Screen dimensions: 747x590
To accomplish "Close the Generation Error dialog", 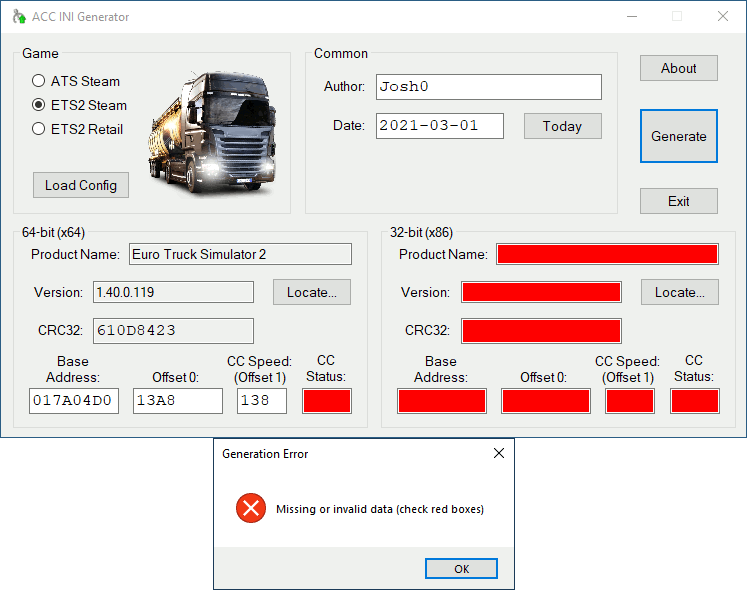I will (x=499, y=453).
